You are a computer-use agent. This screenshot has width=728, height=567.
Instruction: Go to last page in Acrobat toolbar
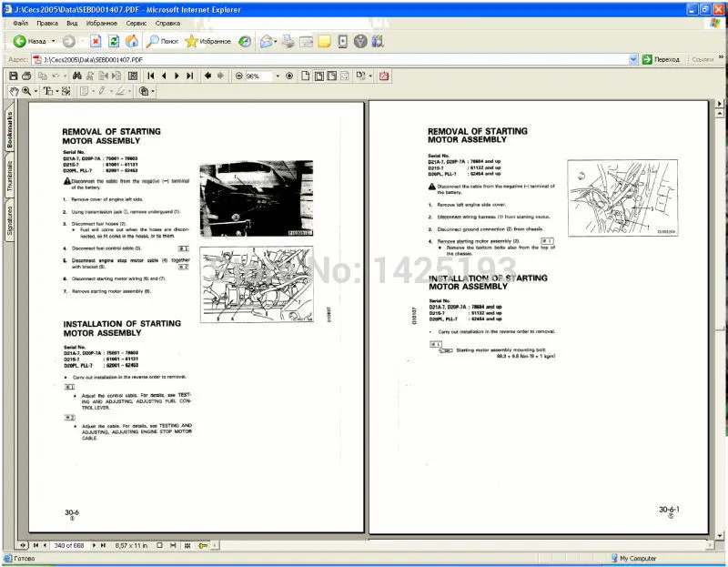tap(189, 76)
